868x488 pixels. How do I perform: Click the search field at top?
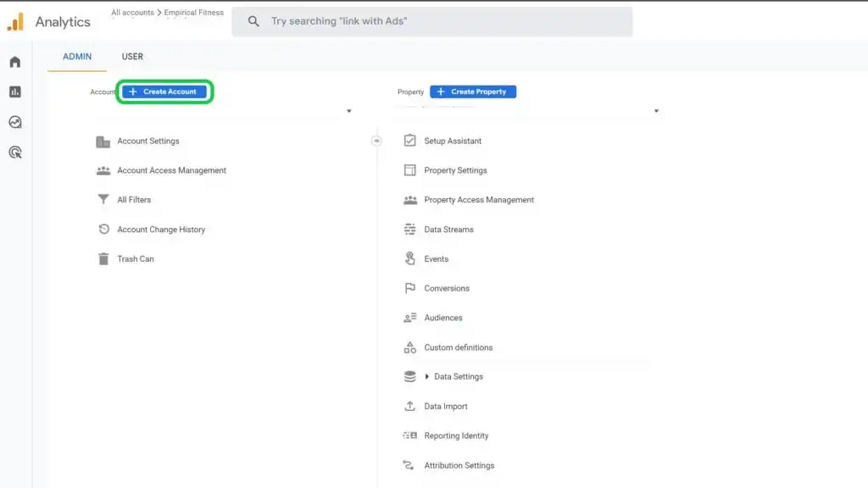432,21
